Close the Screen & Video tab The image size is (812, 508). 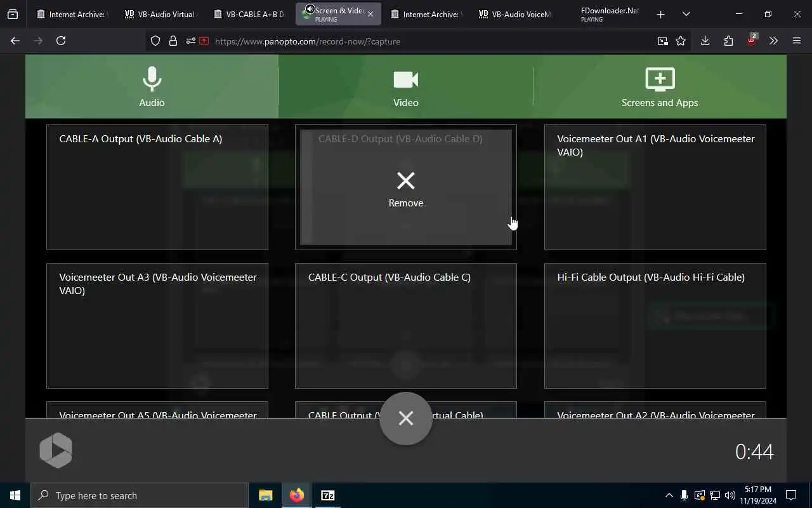pos(370,14)
